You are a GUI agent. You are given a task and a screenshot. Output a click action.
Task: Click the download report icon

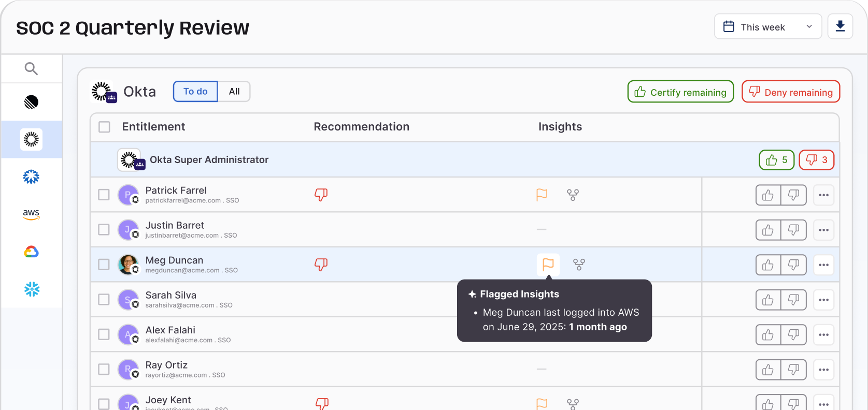coord(840,26)
